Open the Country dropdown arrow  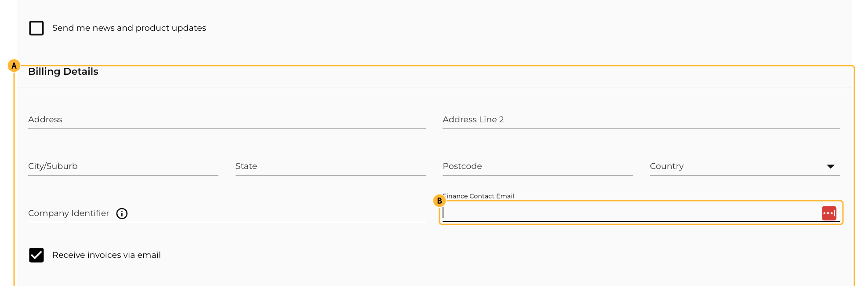[x=830, y=166]
